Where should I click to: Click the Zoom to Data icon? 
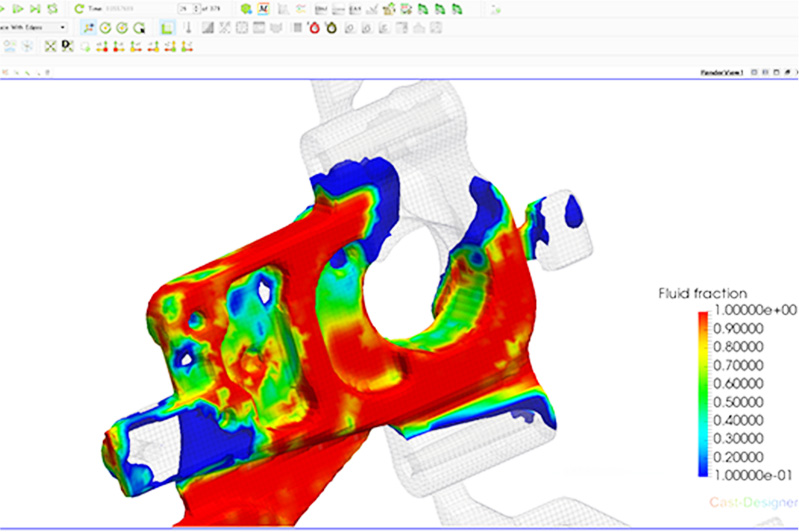click(50, 45)
